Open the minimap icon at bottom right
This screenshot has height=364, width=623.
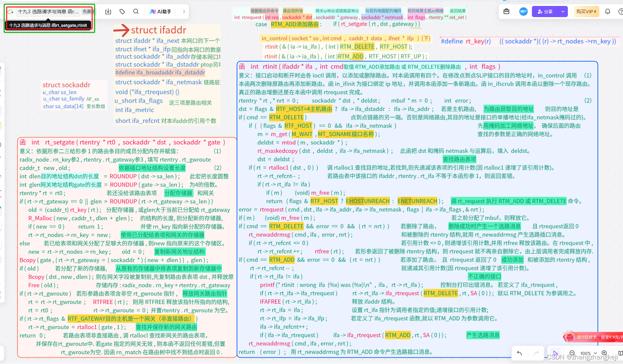620,353
